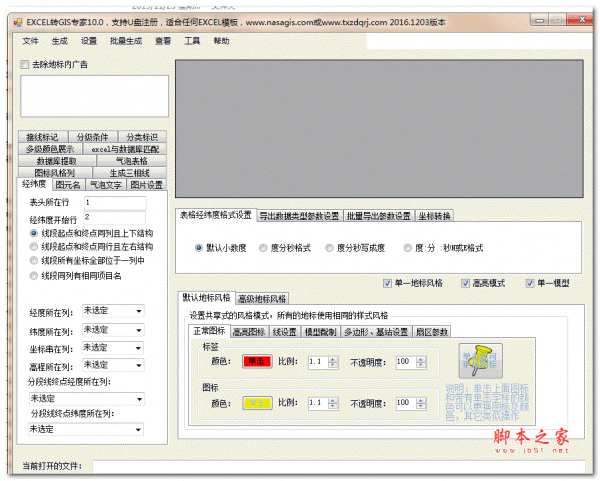Open the 查看 menu
The image size is (600, 481).
(x=163, y=41)
